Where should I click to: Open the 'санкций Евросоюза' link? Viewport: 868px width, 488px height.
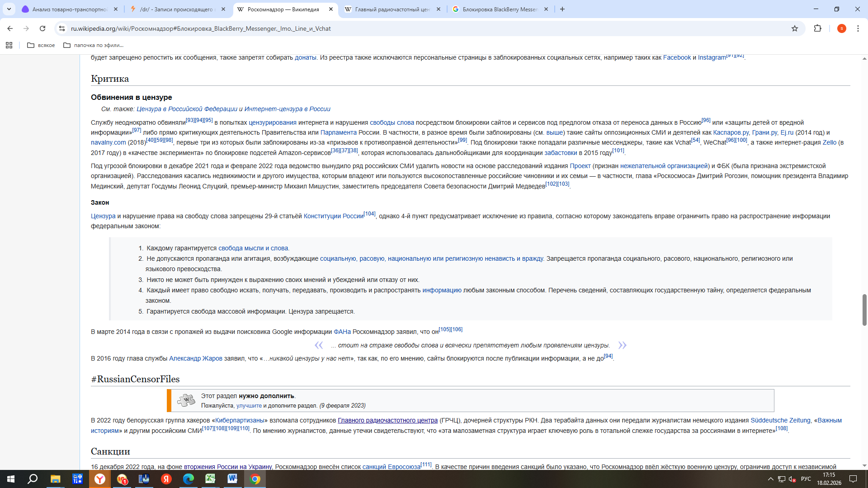click(392, 467)
